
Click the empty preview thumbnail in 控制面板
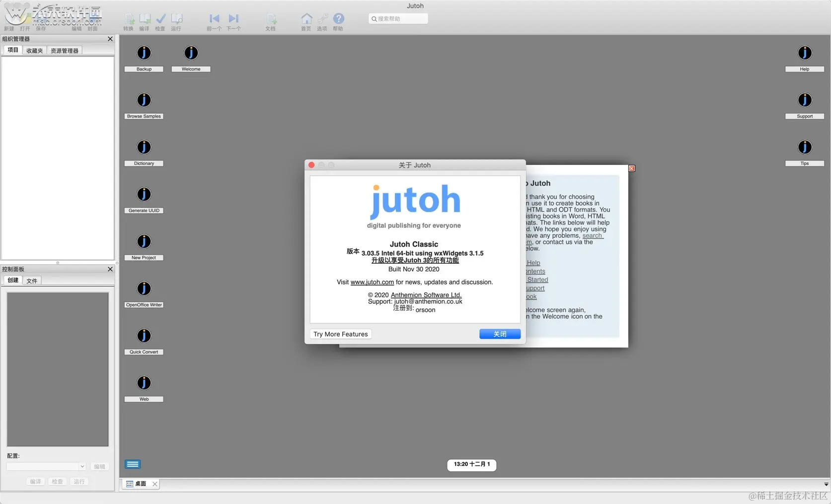tap(58, 369)
